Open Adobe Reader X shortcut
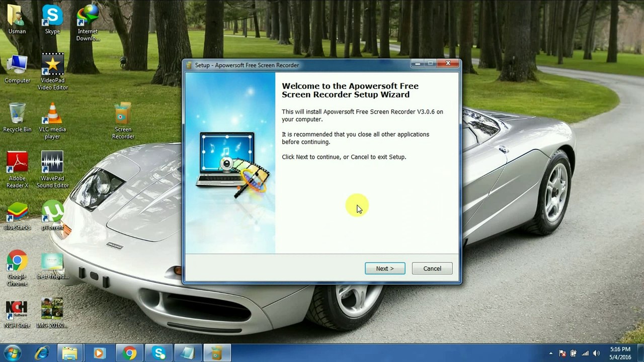Image resolution: width=644 pixels, height=362 pixels. pos(17,170)
